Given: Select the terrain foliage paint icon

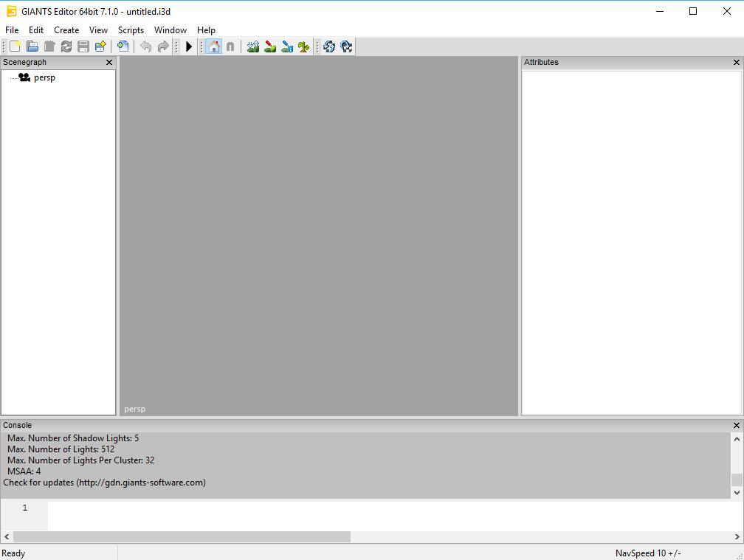Looking at the screenshot, I should [x=303, y=46].
